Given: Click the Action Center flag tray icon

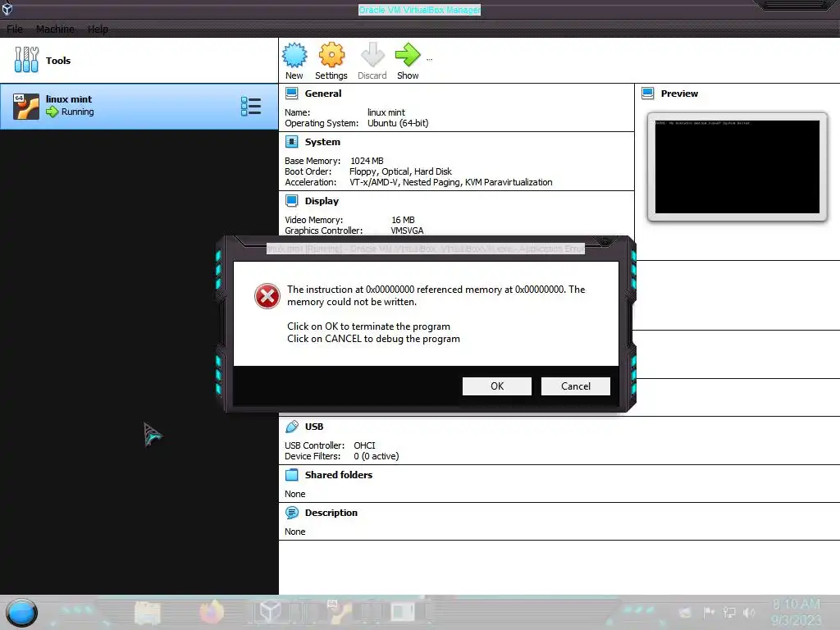Looking at the screenshot, I should point(709,612).
